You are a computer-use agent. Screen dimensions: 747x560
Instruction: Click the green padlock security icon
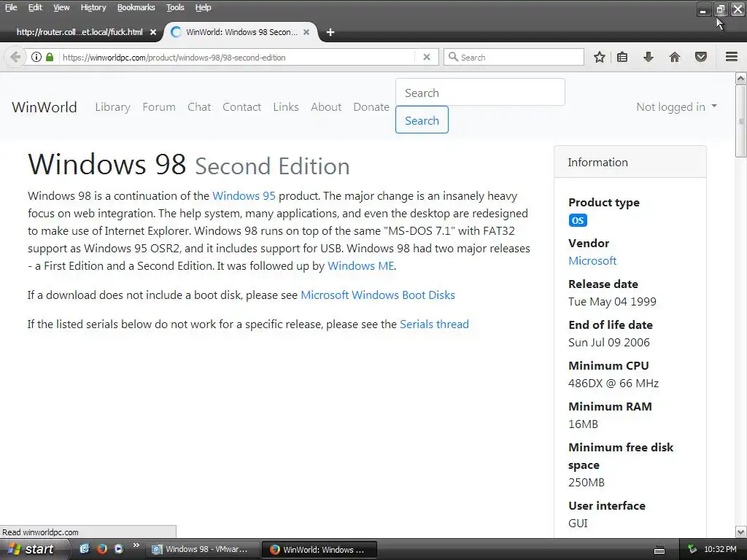click(50, 57)
